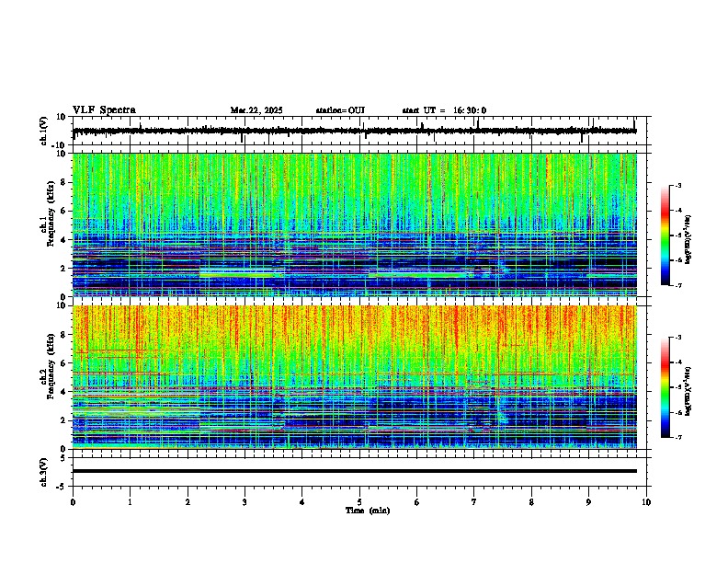This screenshot has height=563, width=728.
Task: Click time axis tick label "1"
Action: pyautogui.click(x=130, y=502)
